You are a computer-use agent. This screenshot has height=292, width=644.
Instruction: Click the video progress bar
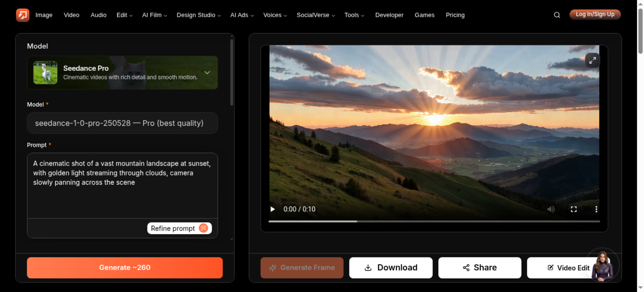(x=434, y=221)
